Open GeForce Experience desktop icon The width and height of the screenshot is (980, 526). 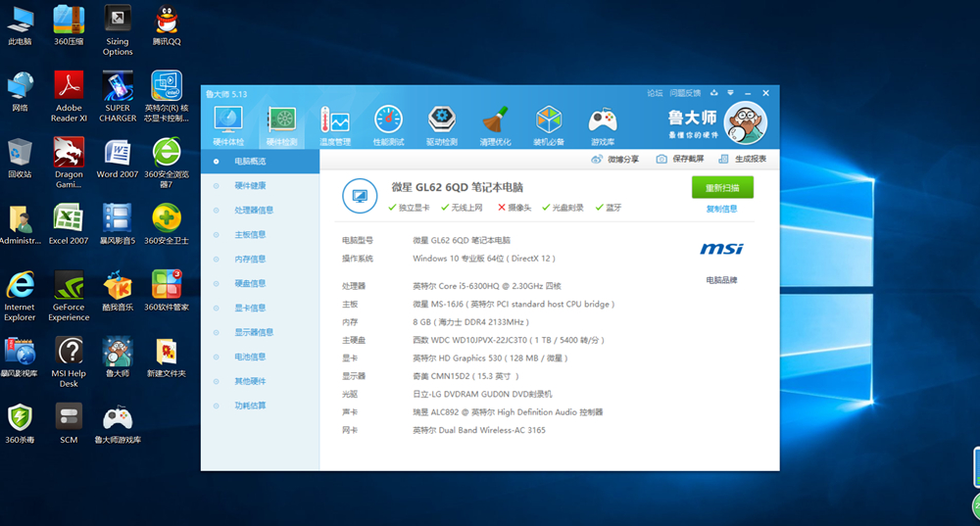(69, 296)
